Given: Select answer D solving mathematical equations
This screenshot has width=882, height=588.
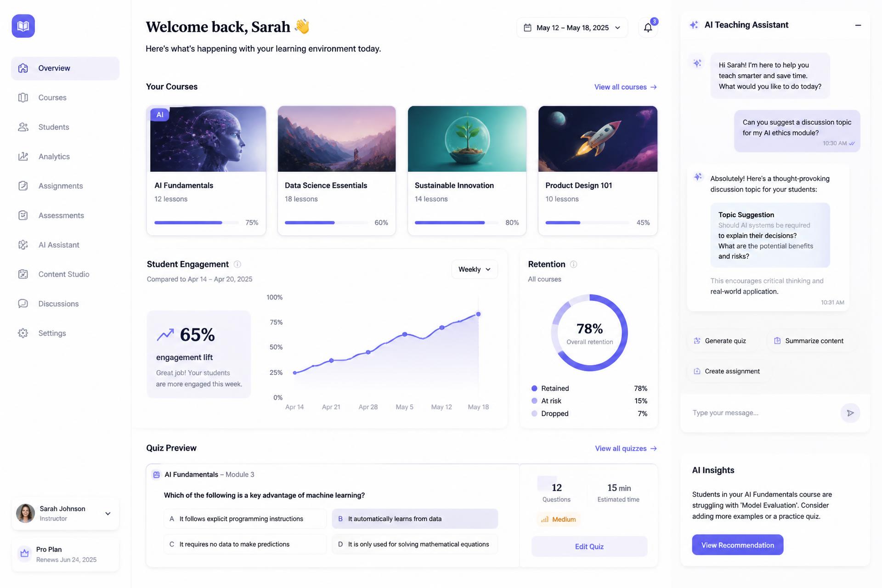Looking at the screenshot, I should (x=415, y=544).
